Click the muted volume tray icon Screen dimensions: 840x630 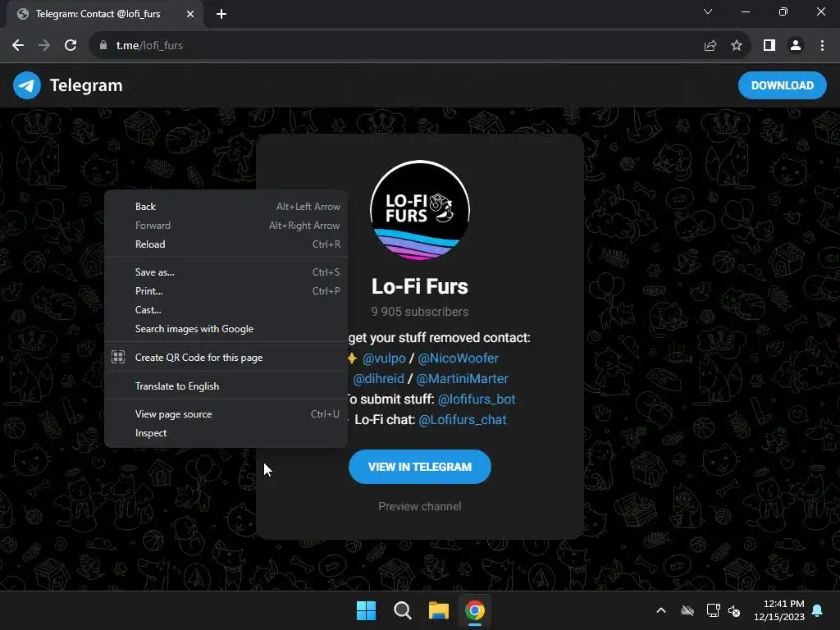click(x=734, y=610)
